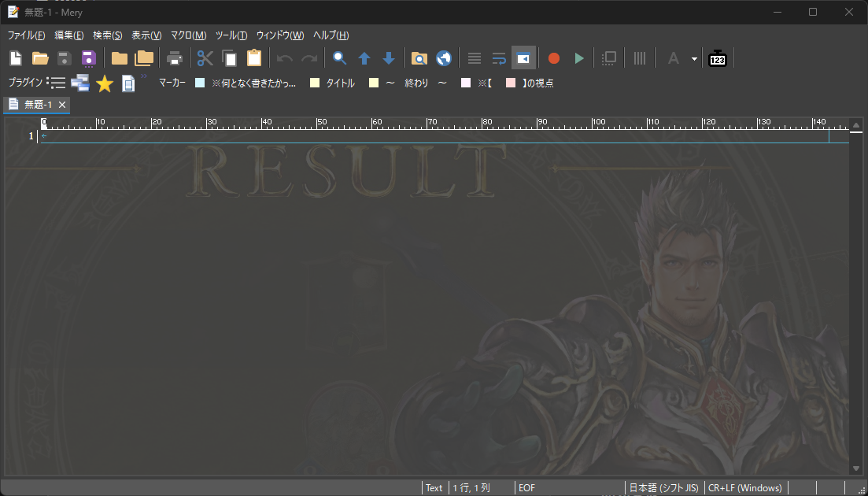Click the horizontal lines no-wrap icon

tap(475, 58)
